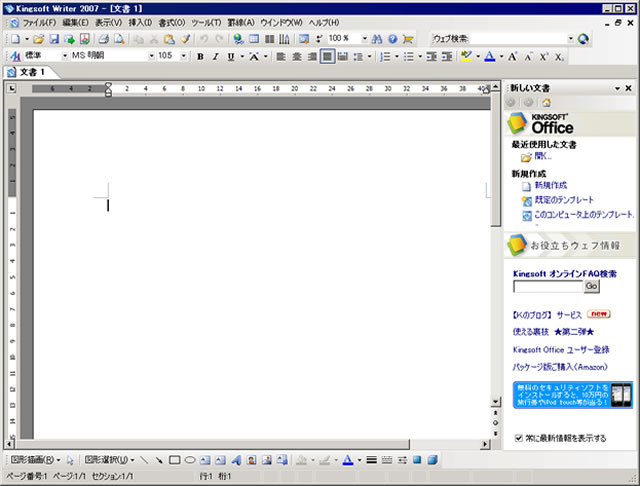Image resolution: width=640 pixels, height=486 pixels.
Task: Open the 図形選択(U) shapes dropdown
Action: pyautogui.click(x=109, y=460)
